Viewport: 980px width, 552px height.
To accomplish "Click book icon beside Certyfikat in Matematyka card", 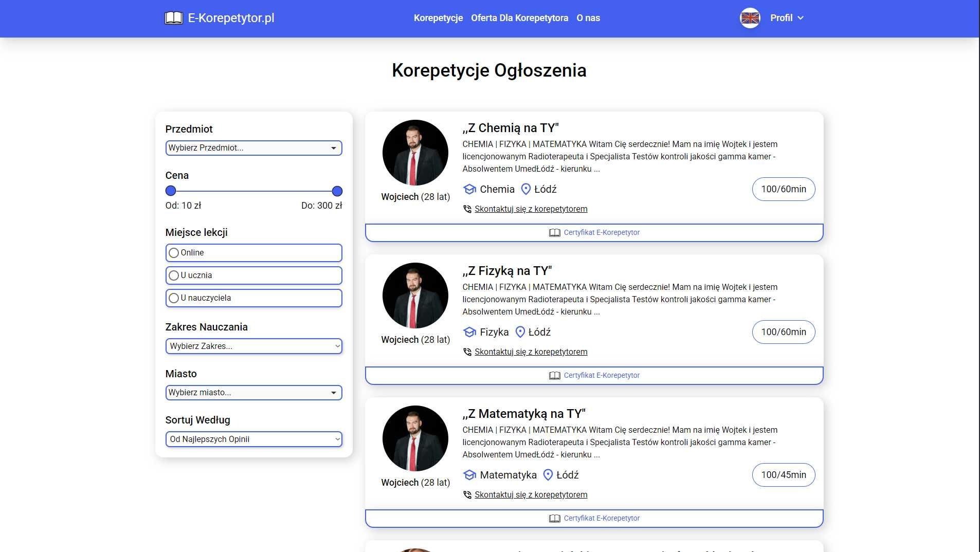I will (x=554, y=519).
